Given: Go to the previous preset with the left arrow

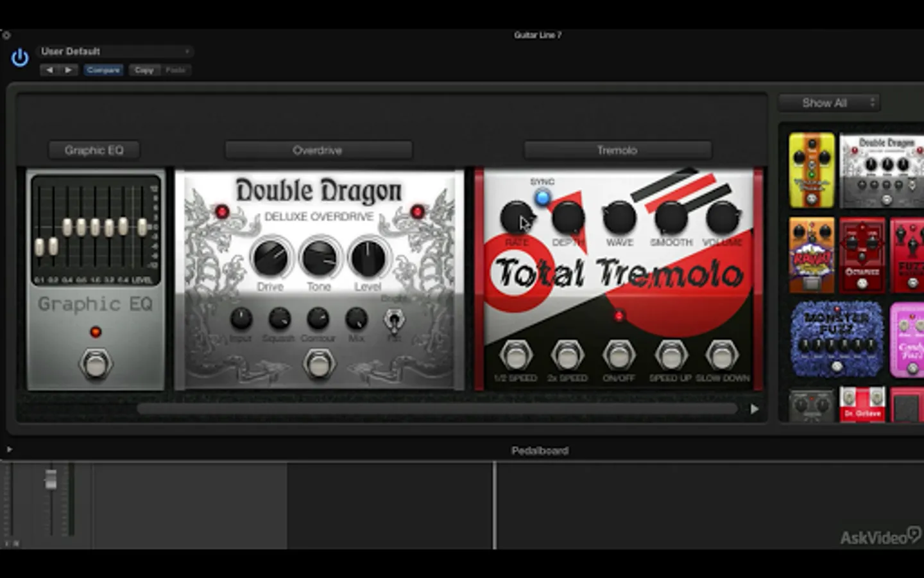Looking at the screenshot, I should coord(49,70).
